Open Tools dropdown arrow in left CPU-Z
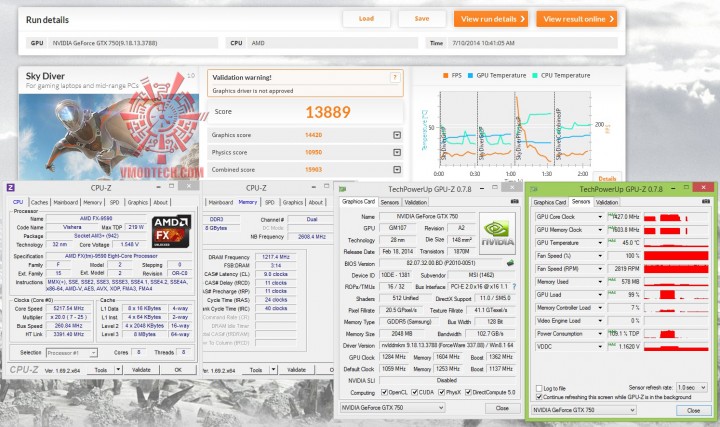720x427 pixels. [118, 370]
